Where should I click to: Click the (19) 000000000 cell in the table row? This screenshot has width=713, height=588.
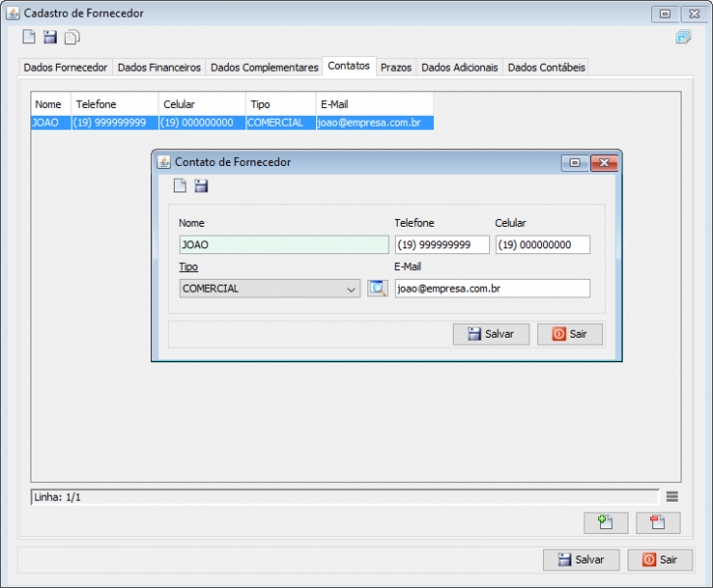202,123
